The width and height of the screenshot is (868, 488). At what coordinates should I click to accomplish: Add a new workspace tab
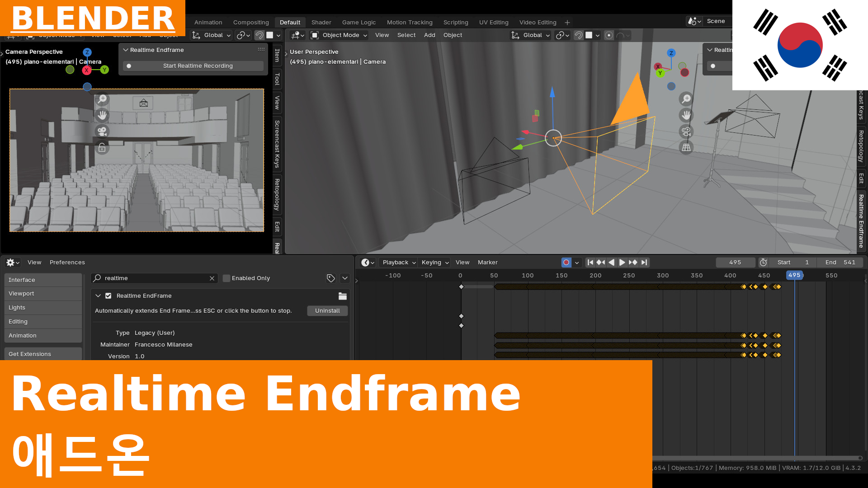(567, 23)
